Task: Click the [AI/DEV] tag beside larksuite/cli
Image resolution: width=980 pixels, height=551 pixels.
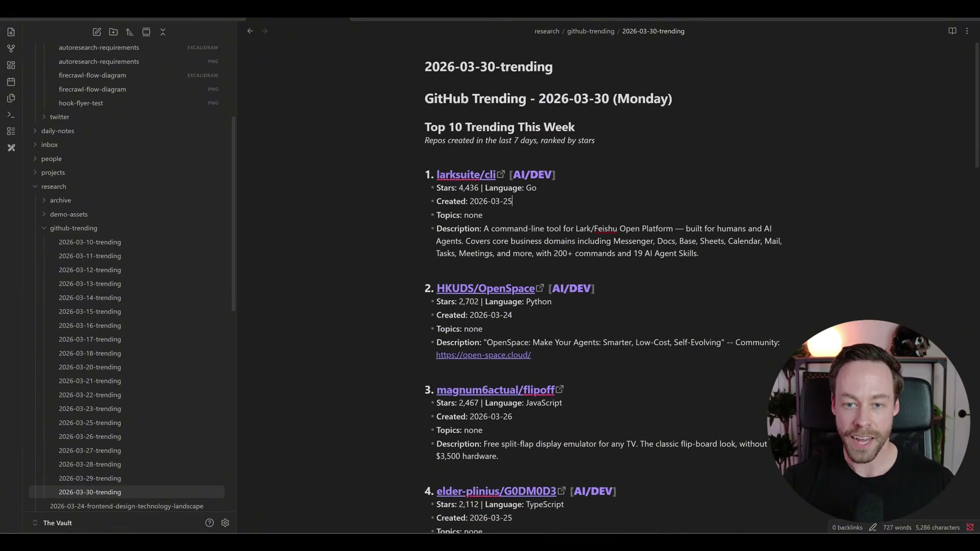Action: pos(532,174)
